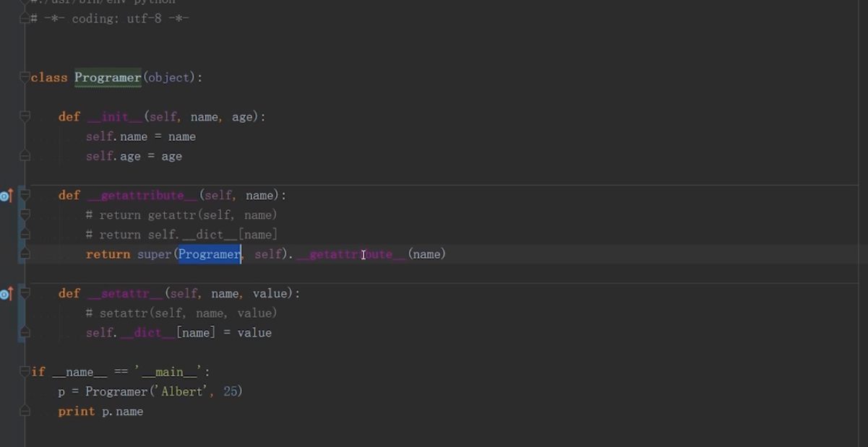Click the override icon beside __setattr__ method
Screen dimensions: 868x447
pyautogui.click(x=7, y=294)
